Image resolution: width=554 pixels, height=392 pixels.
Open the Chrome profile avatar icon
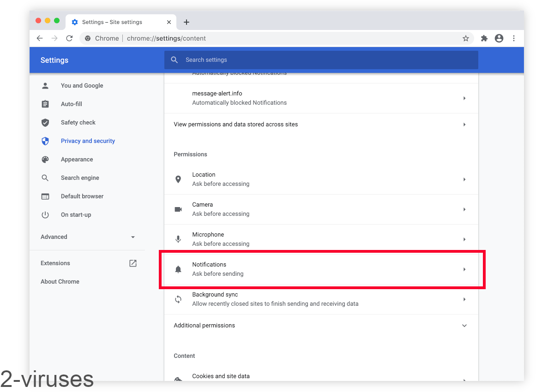pos(499,38)
